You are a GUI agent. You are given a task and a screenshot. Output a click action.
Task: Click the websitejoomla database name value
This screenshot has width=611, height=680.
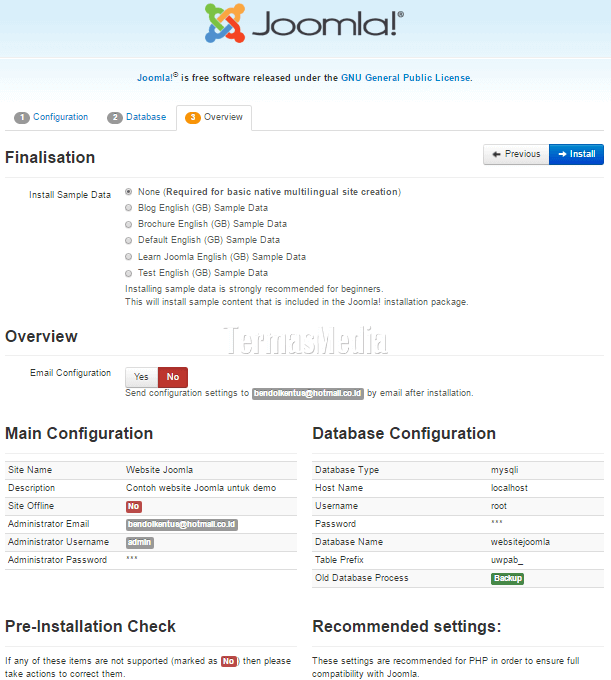(520, 542)
